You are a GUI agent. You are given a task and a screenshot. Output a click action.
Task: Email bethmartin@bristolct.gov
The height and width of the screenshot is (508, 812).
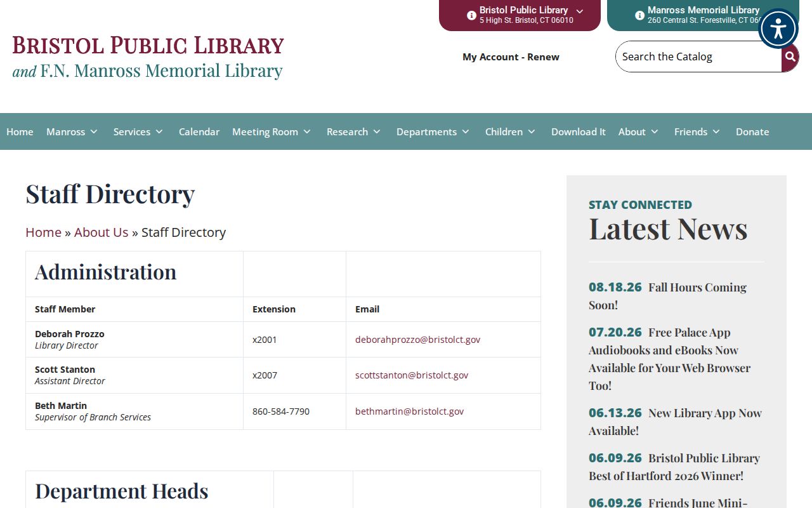[409, 411]
